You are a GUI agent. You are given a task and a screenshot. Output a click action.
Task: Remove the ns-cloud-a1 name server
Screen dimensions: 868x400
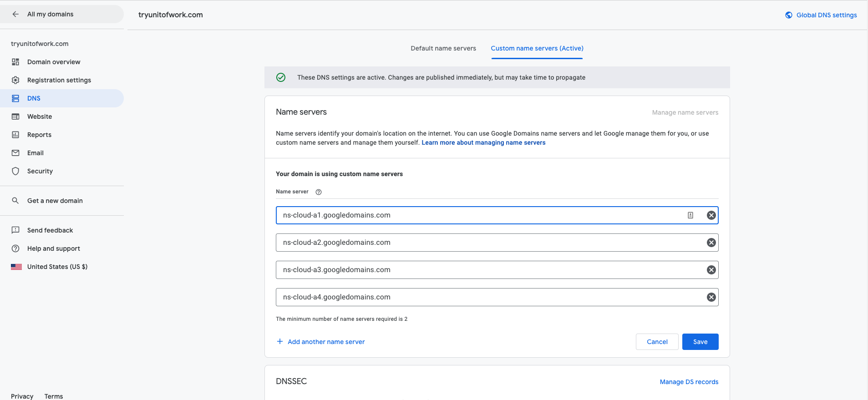(711, 215)
